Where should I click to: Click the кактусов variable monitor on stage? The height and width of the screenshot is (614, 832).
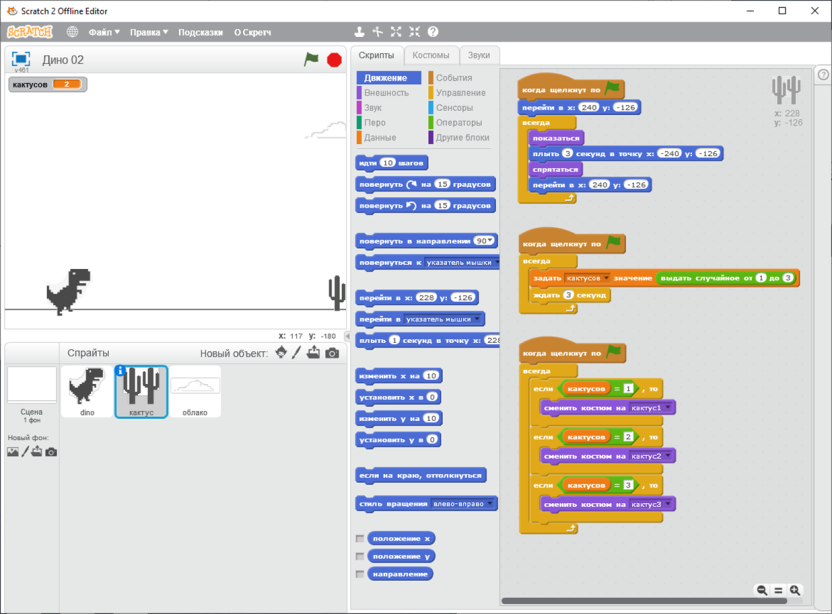coord(47,84)
